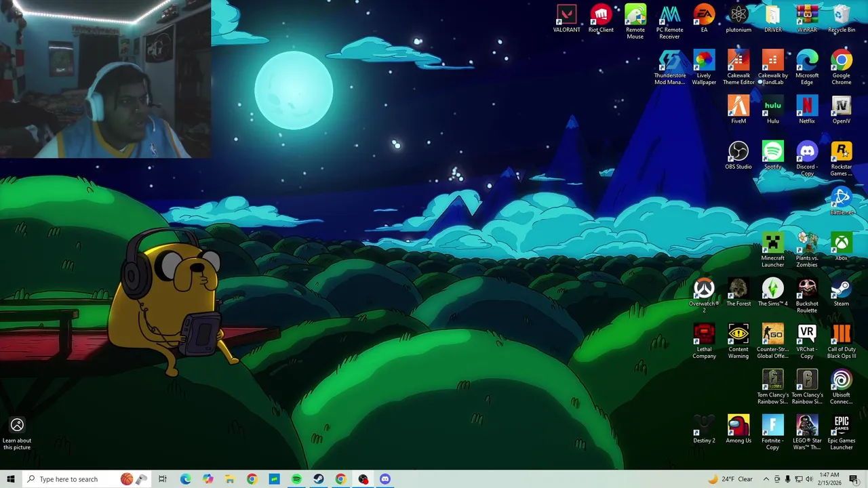Select the Remote Mouse desktop icon

click(x=635, y=22)
